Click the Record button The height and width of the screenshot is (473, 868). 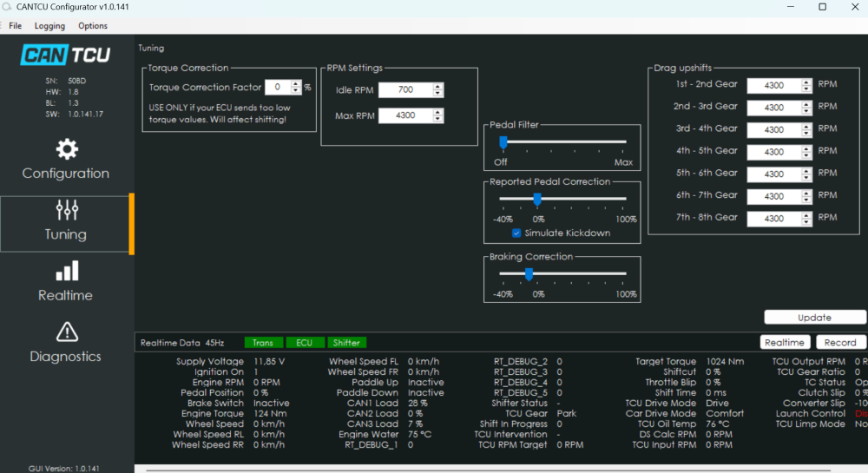(x=839, y=342)
